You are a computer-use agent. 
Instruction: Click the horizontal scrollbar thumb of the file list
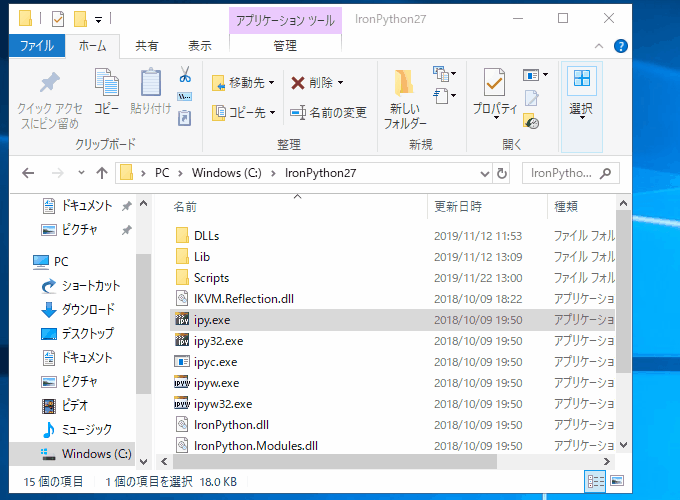[x=335, y=461]
